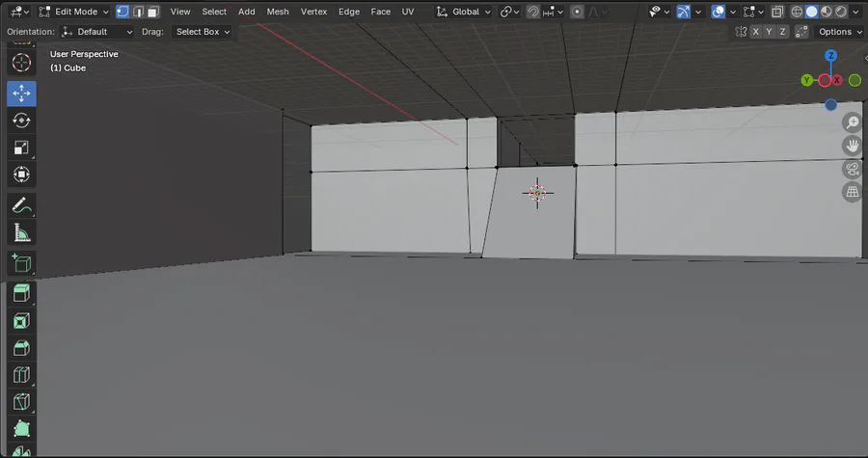Toggle Auto Merge vertices
The height and width of the screenshot is (458, 868).
801,32
